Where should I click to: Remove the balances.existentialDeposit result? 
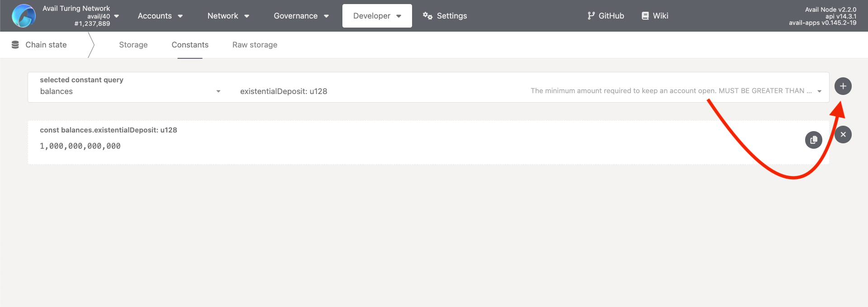point(843,135)
